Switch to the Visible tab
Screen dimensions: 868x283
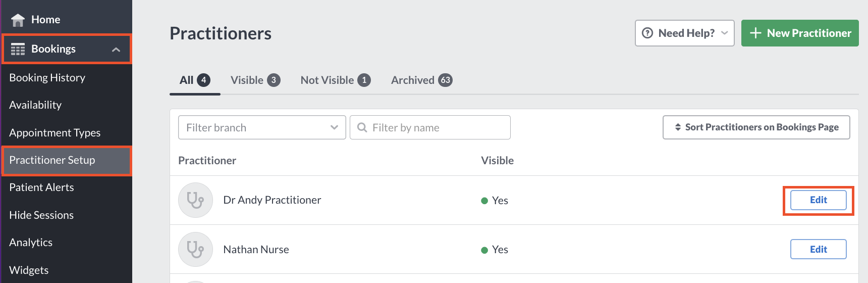(x=255, y=80)
